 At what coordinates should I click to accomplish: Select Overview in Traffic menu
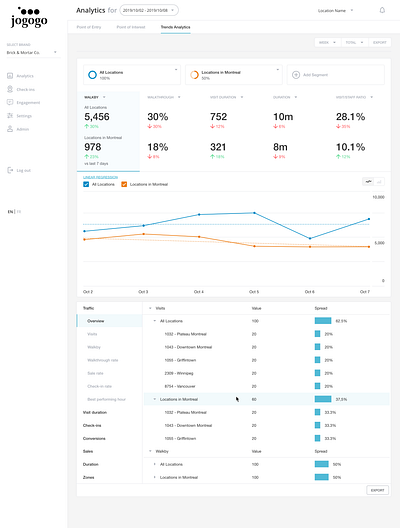(x=110, y=321)
